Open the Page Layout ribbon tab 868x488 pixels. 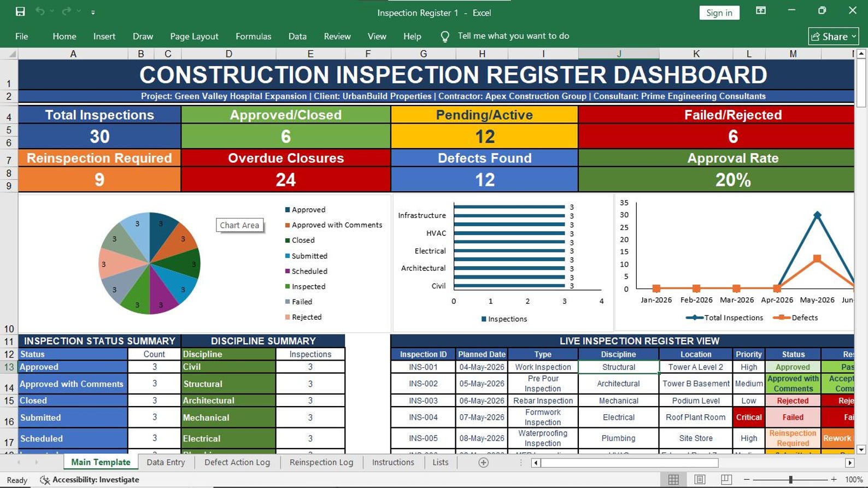pos(194,36)
